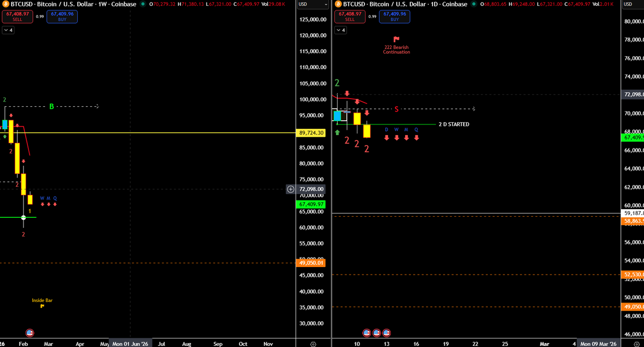Click the large green 2 label on daily chart
Image resolution: width=644 pixels, height=347 pixels.
[338, 83]
